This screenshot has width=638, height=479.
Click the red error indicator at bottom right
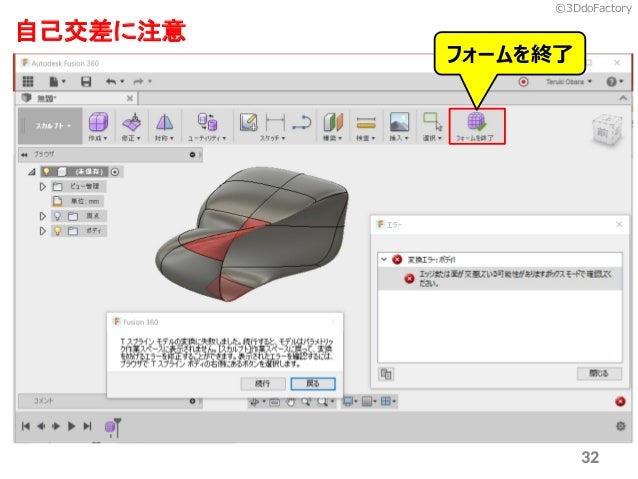click(x=620, y=402)
